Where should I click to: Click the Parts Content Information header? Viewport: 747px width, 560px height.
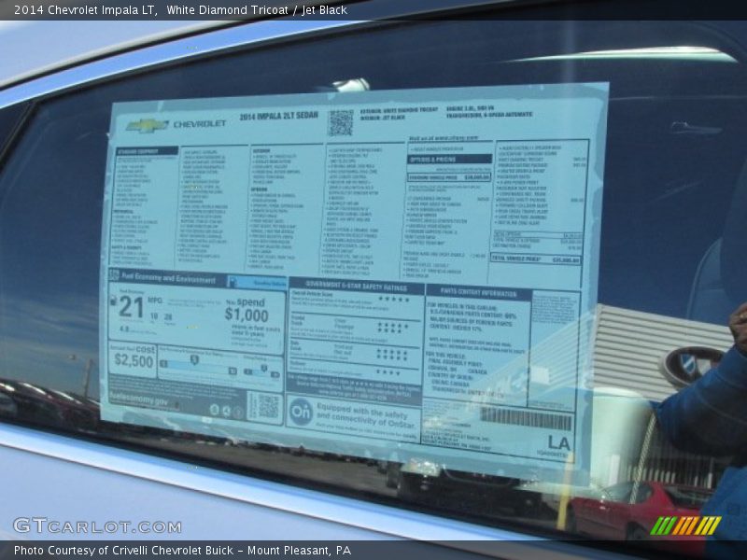coord(477,293)
